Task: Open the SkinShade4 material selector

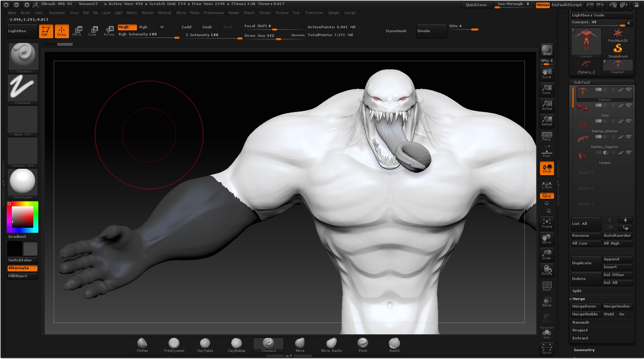Action: pos(23,184)
